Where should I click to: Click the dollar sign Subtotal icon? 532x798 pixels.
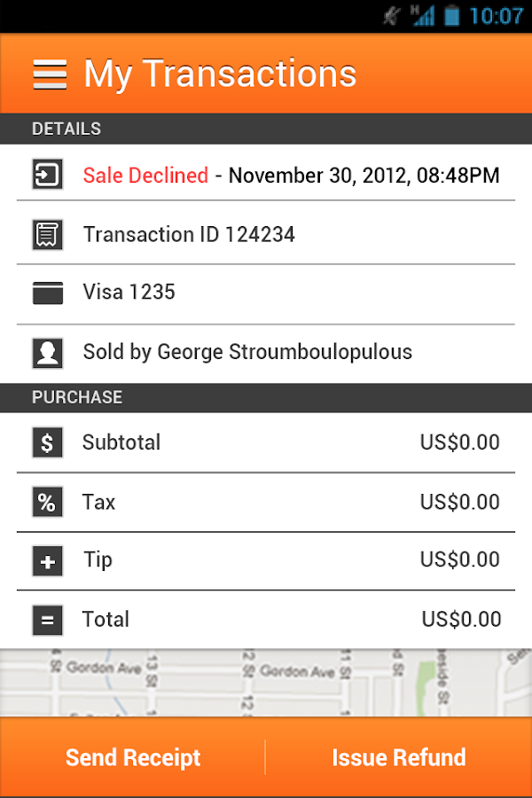coord(47,442)
